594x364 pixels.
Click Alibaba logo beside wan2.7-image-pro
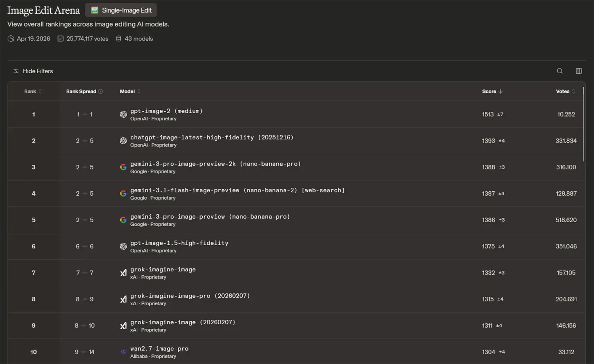(x=123, y=352)
